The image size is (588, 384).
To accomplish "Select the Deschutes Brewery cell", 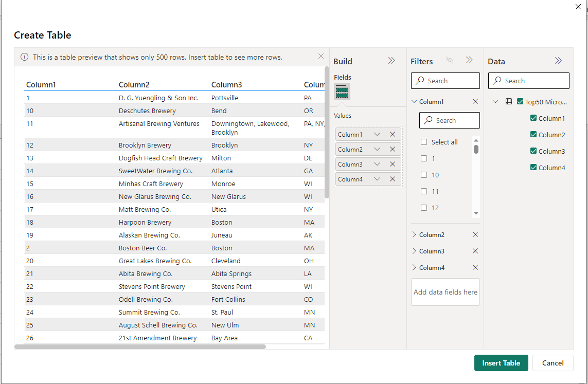I will click(147, 111).
